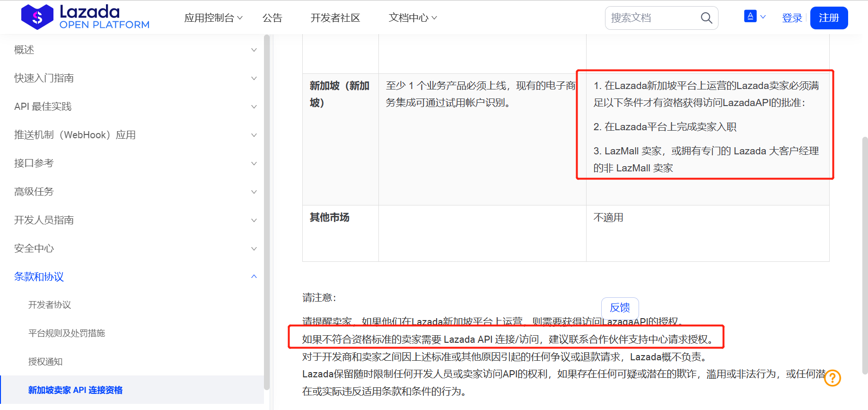Open 平台规则及处罚措施 page

click(x=67, y=333)
